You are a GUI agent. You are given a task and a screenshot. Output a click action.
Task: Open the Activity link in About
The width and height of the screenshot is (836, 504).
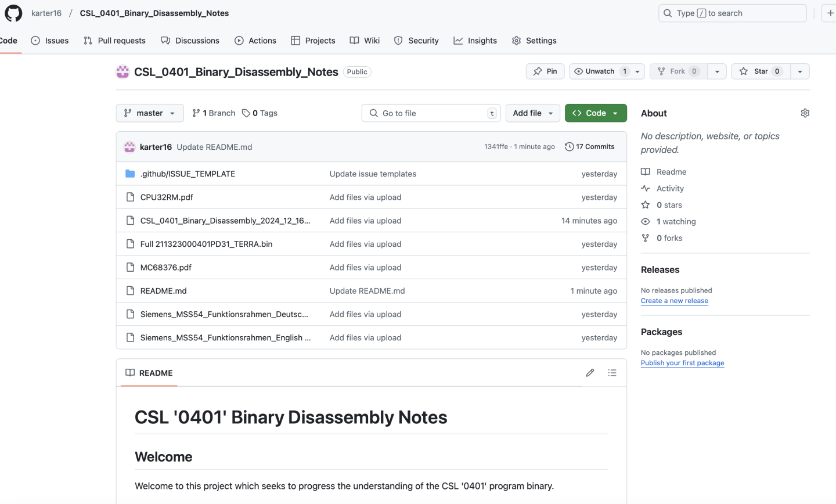pos(662,188)
